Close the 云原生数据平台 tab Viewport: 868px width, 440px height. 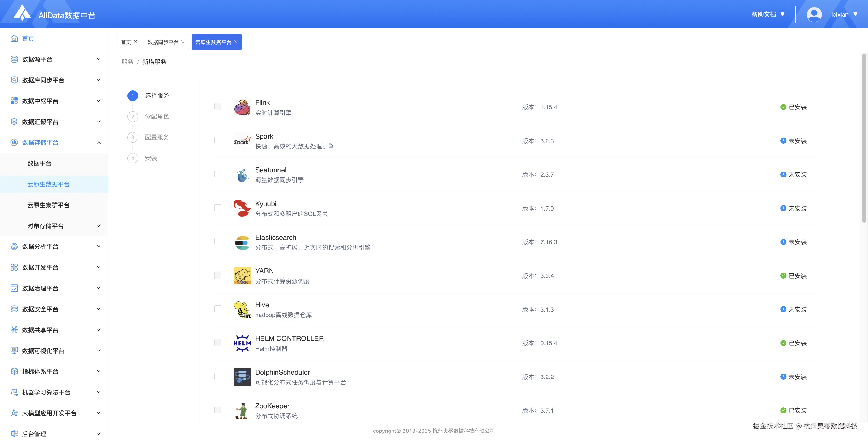(236, 42)
